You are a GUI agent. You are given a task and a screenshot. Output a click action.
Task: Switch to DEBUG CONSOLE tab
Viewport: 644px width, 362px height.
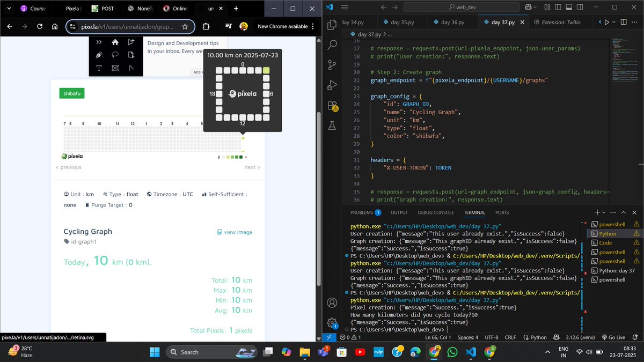436,212
